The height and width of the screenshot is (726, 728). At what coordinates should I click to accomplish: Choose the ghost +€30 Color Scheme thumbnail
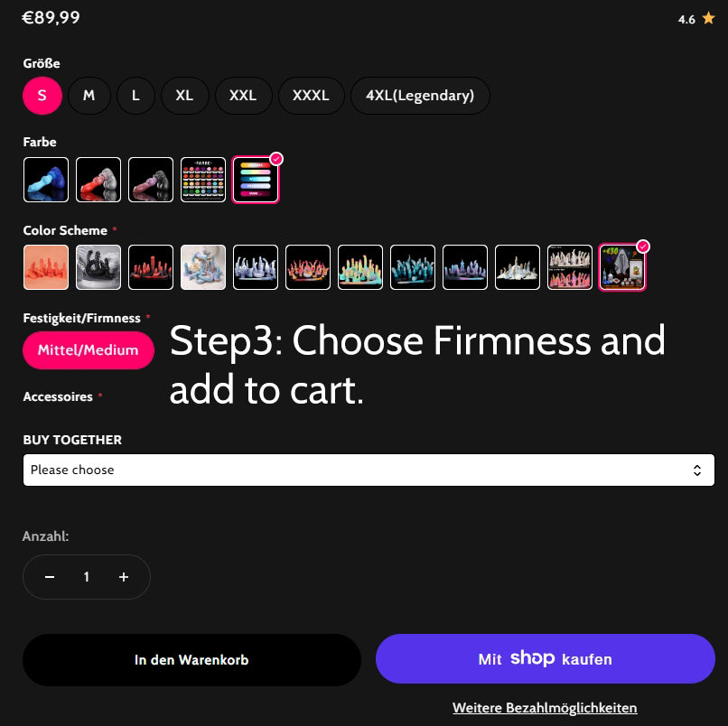622,267
